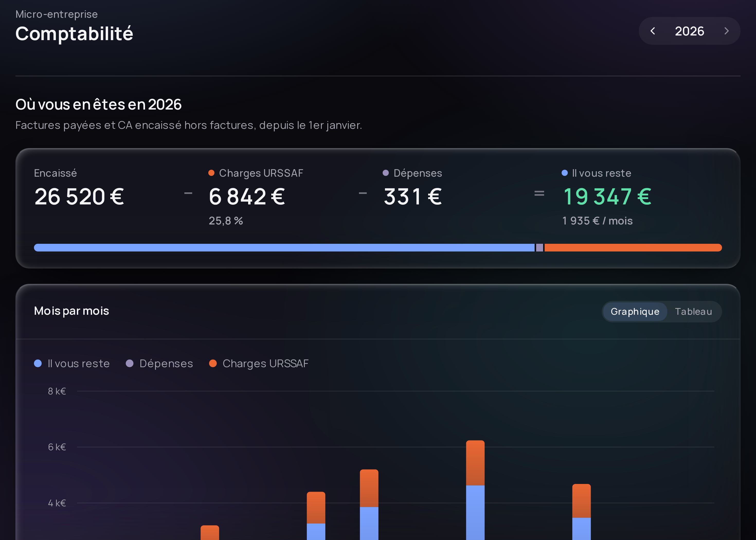Viewport: 756px width, 540px height.
Task: Click the 'Dépenses' label in summary card
Action: pos(418,173)
